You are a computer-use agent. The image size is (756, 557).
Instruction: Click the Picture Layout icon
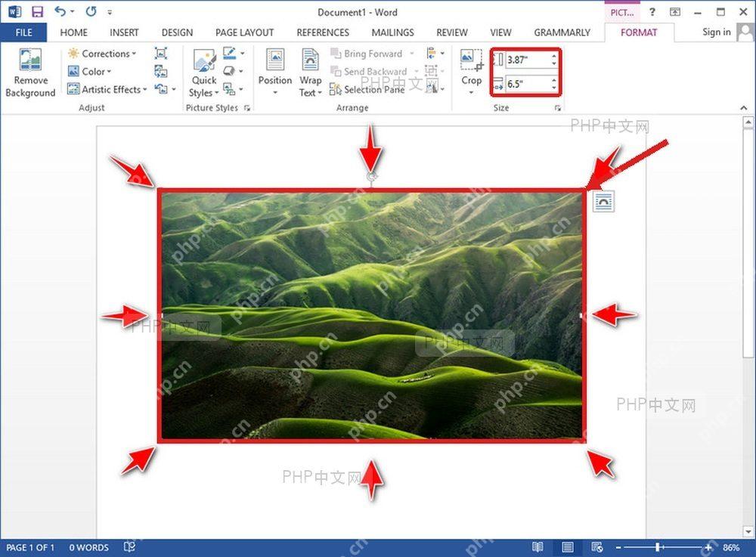[230, 89]
